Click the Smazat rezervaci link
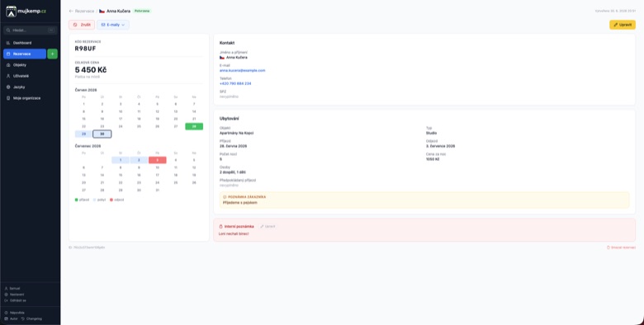Viewport: 644px width, 325px height. [621, 247]
